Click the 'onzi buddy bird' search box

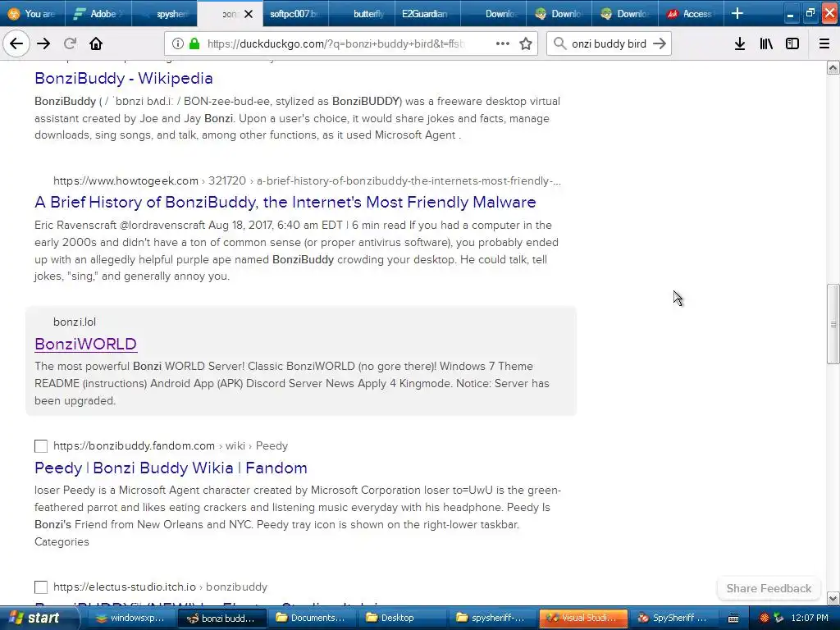tap(609, 44)
